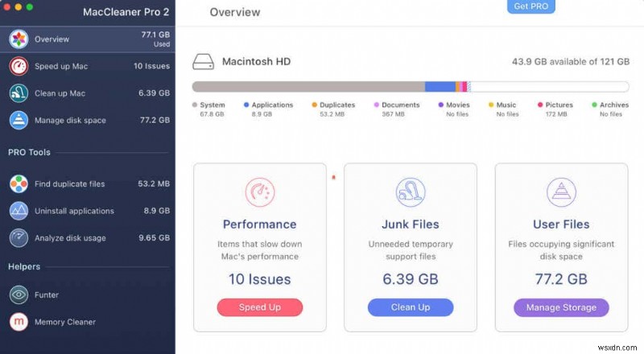Open Manage disk space section
Screen dimensions: 644x354
pyautogui.click(x=88, y=121)
